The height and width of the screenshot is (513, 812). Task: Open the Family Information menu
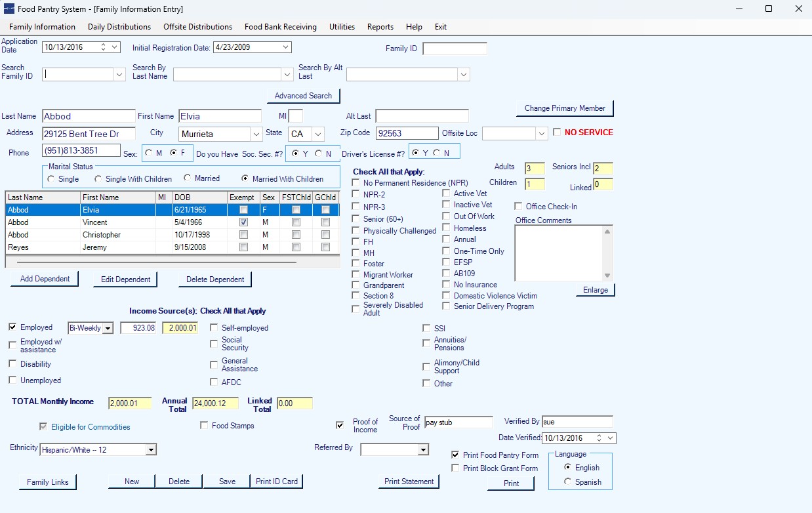pos(42,27)
